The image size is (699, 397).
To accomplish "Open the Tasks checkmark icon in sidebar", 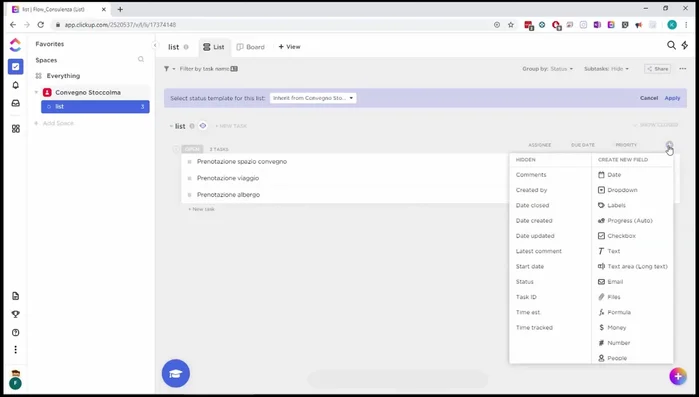I will point(16,66).
